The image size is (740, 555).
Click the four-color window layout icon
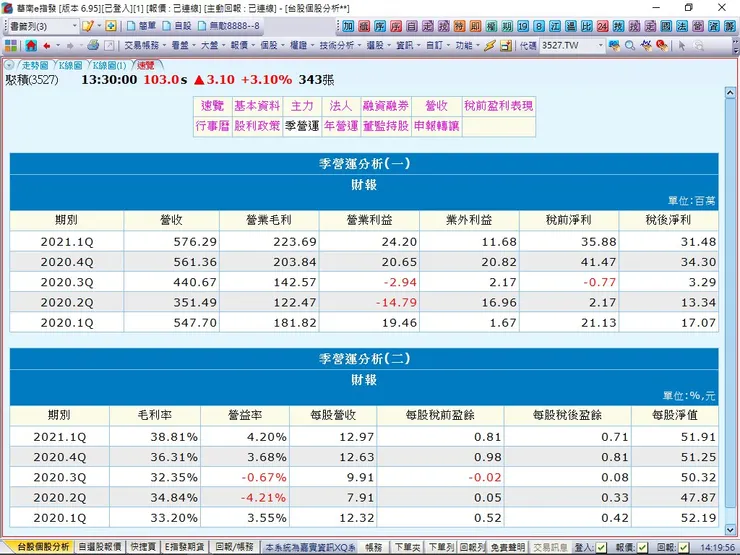[11, 45]
